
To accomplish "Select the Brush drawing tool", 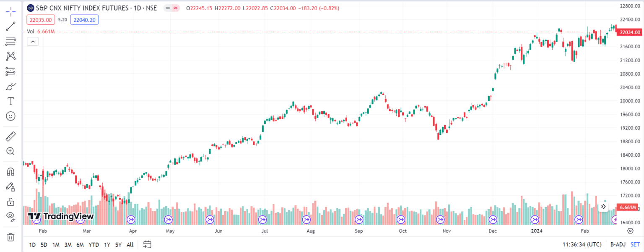I will [x=11, y=86].
